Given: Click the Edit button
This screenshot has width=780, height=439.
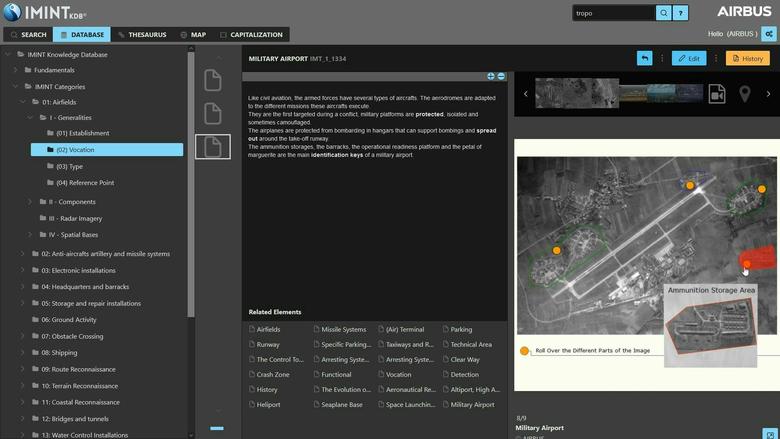Looking at the screenshot, I should click(689, 58).
